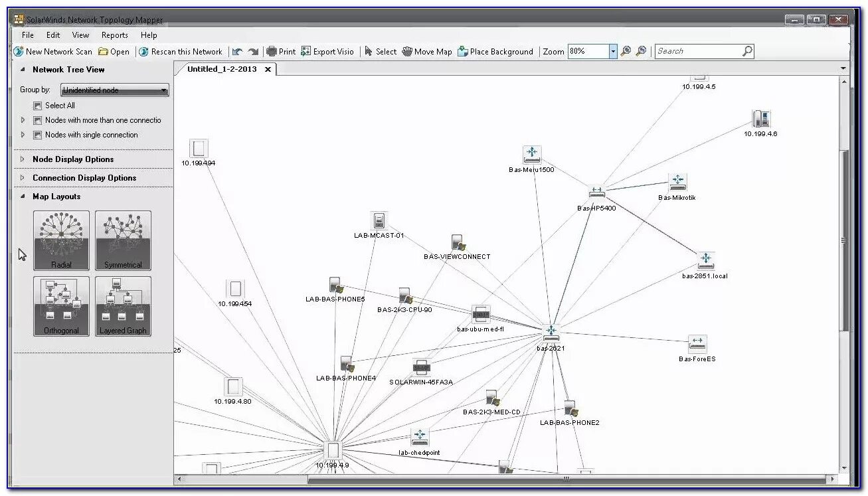Apply the Symmetrical map layout

coord(123,240)
